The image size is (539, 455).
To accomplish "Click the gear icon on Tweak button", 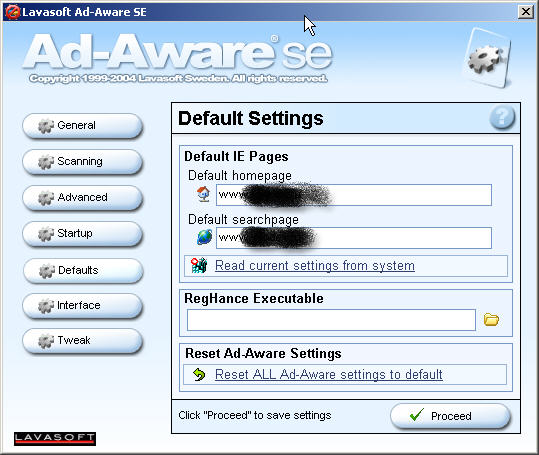I will [x=46, y=341].
